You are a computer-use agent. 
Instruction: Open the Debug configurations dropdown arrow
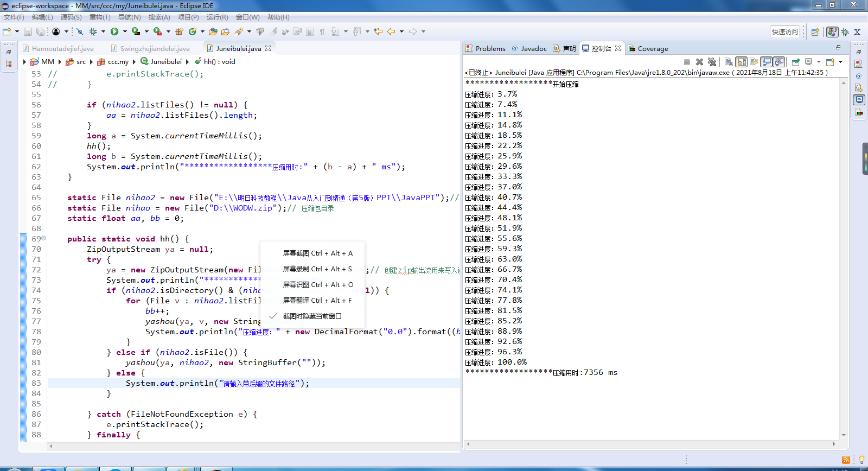tap(103, 31)
